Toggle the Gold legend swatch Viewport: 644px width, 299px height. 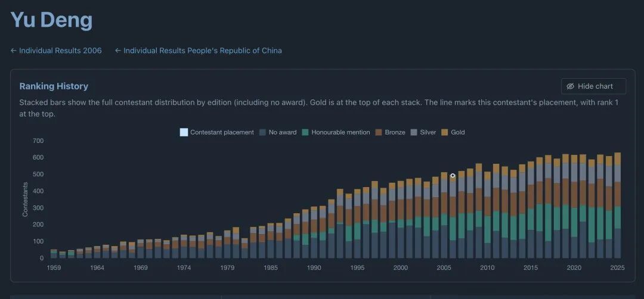444,132
